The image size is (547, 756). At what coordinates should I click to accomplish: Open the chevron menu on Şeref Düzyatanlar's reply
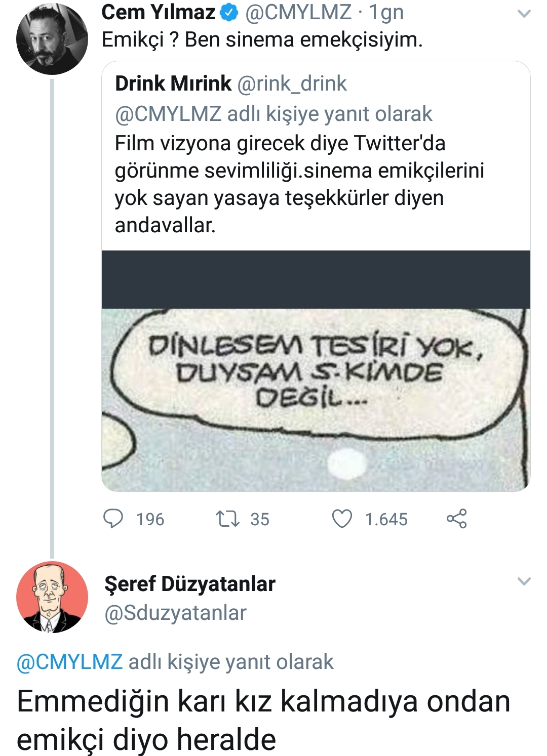(524, 581)
